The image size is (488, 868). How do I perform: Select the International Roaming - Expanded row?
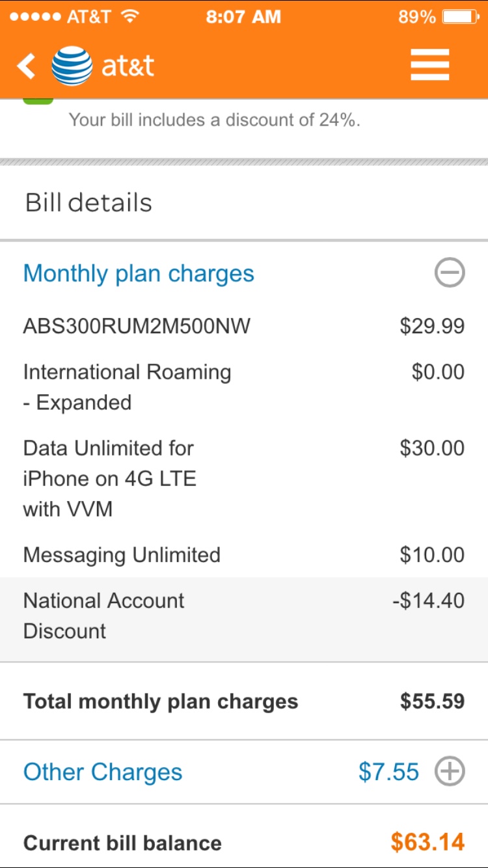244,387
